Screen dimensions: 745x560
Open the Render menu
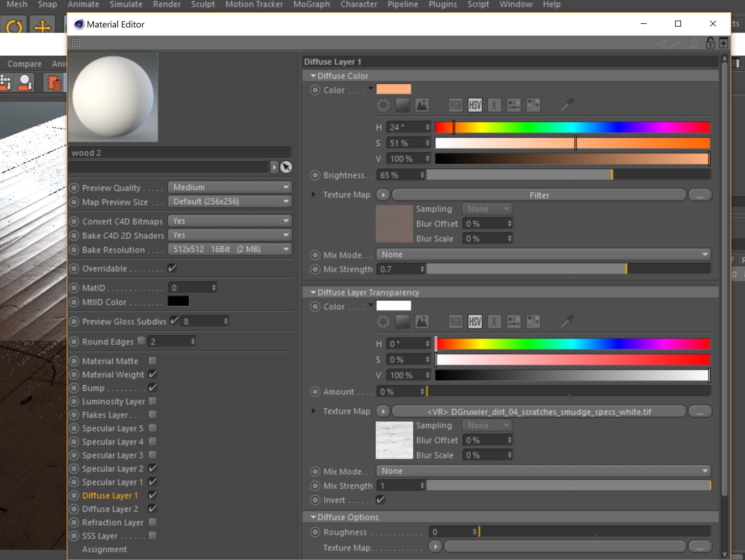click(167, 4)
